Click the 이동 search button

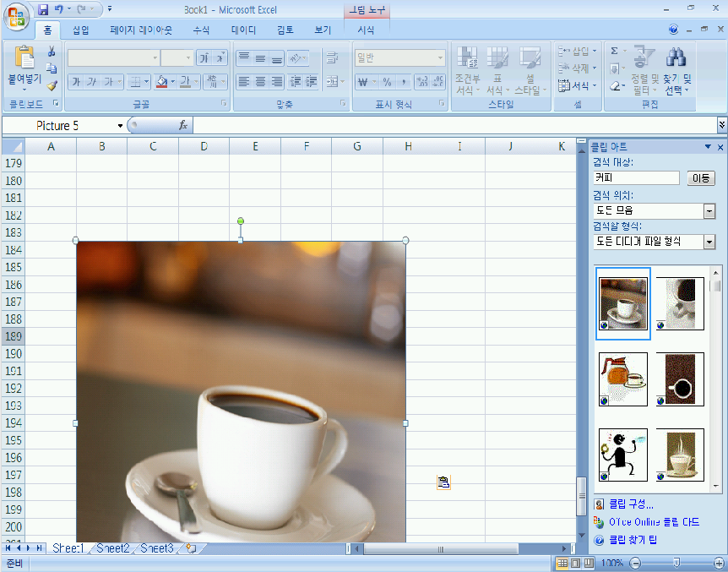(701, 178)
